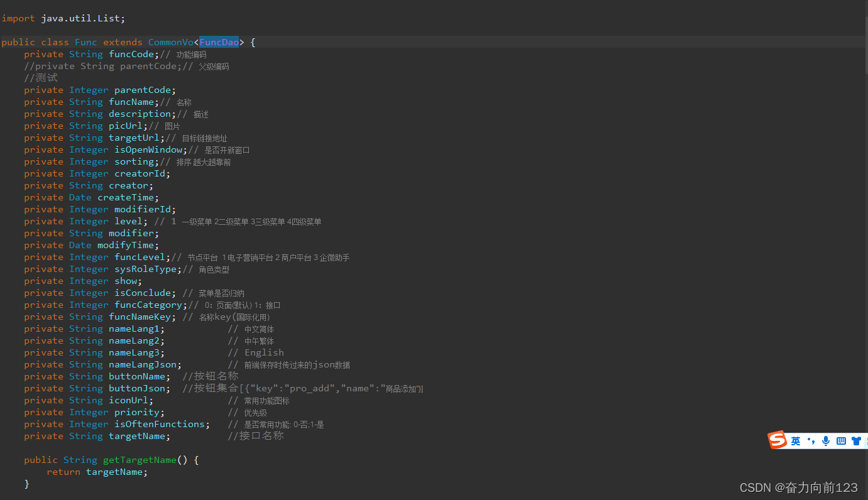Click the 菜单是否归纳 comment text
This screenshot has width=868, height=500.
point(222,293)
